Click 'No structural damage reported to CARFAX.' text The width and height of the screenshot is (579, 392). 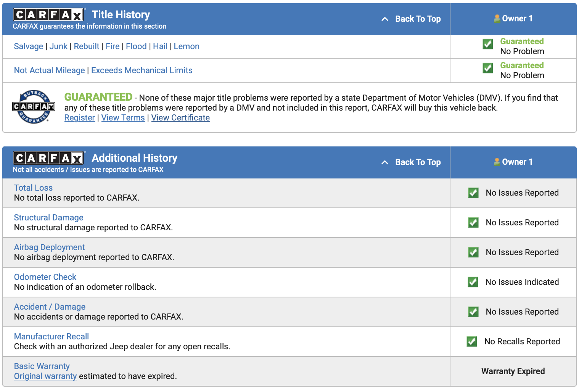(x=93, y=228)
